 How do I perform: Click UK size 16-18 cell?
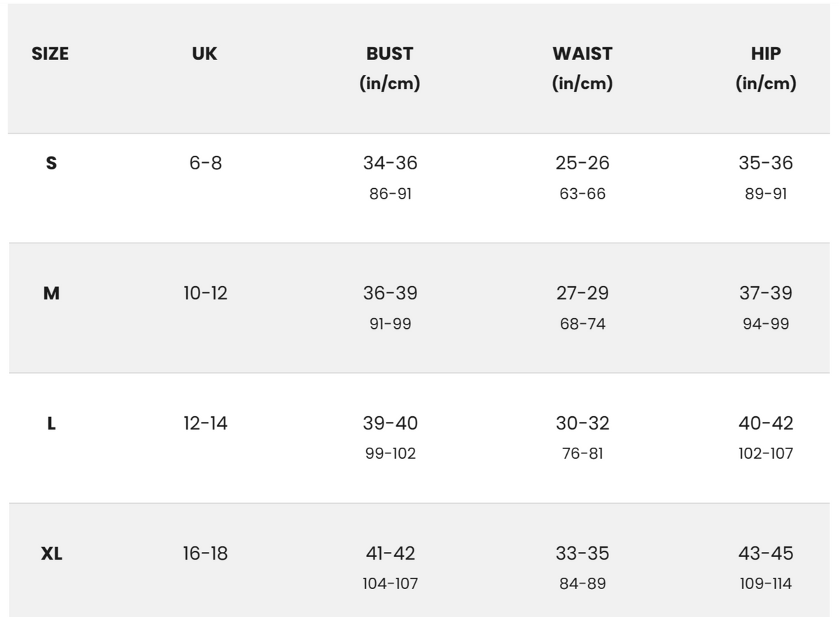click(205, 553)
